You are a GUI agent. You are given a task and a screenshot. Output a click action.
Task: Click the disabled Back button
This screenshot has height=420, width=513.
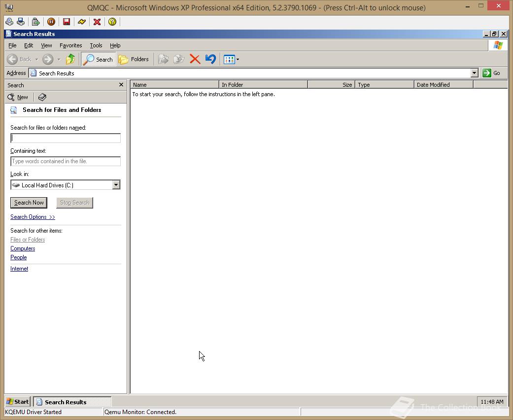pyautogui.click(x=19, y=59)
